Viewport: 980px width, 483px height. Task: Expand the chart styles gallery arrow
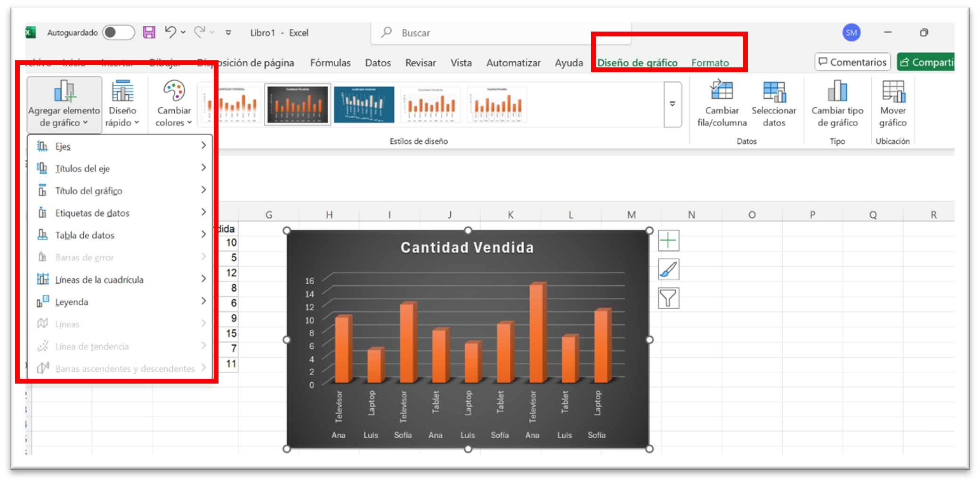672,104
